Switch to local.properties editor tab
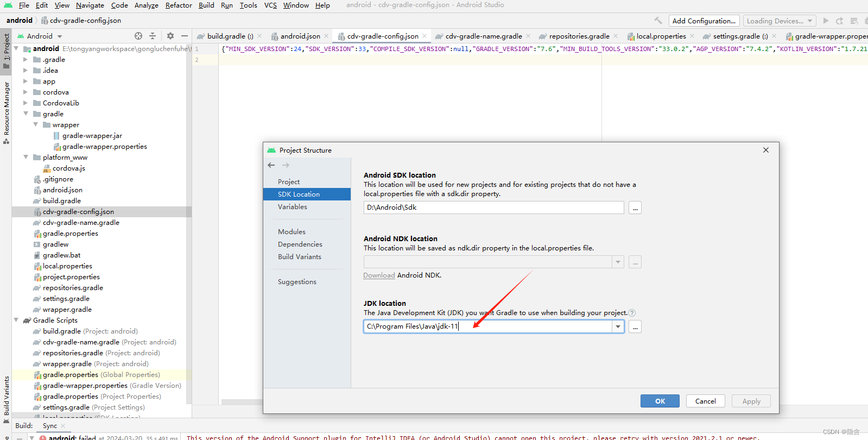The height and width of the screenshot is (440, 868). [661, 36]
